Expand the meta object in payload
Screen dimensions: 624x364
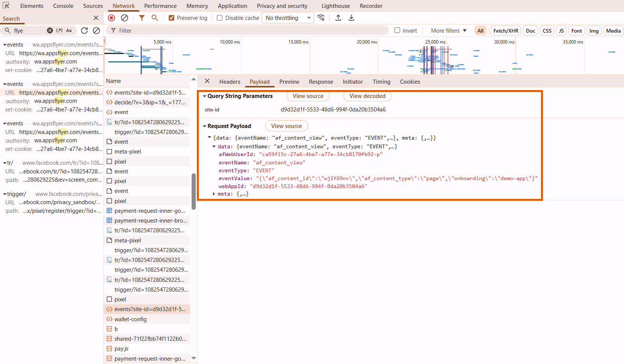214,194
